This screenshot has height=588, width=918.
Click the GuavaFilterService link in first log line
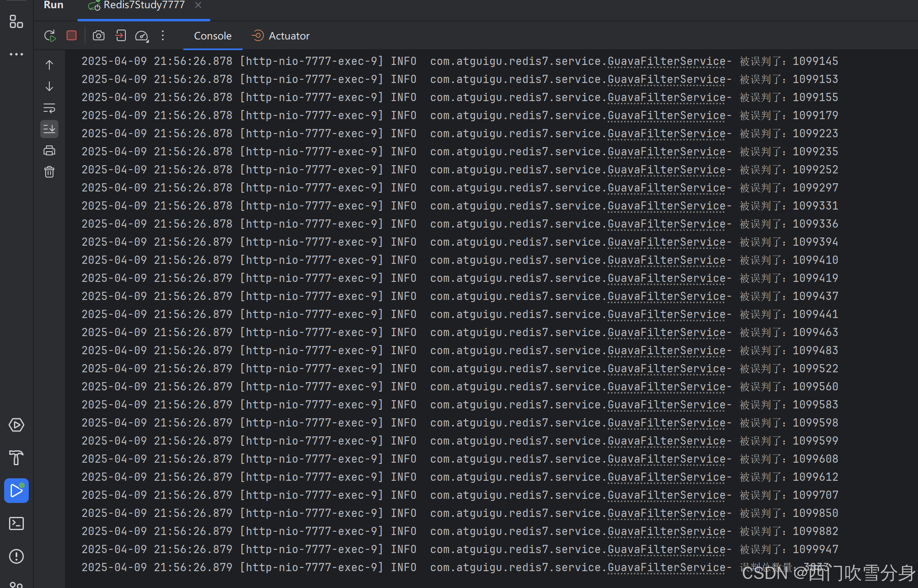point(666,61)
